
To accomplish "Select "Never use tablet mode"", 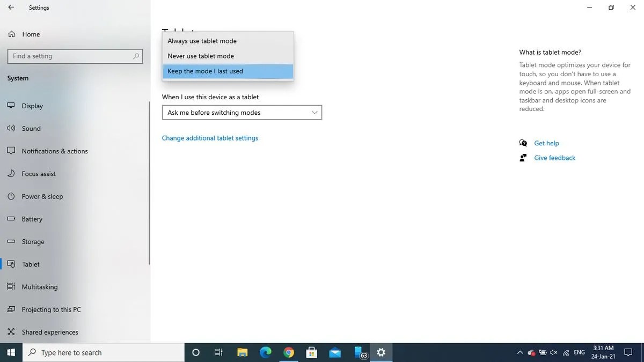I will (201, 56).
